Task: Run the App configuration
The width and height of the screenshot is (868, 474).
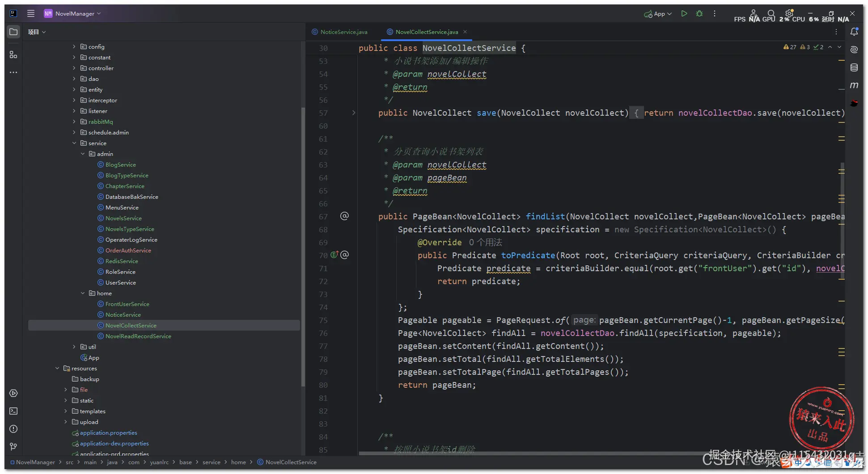Action: [x=684, y=14]
